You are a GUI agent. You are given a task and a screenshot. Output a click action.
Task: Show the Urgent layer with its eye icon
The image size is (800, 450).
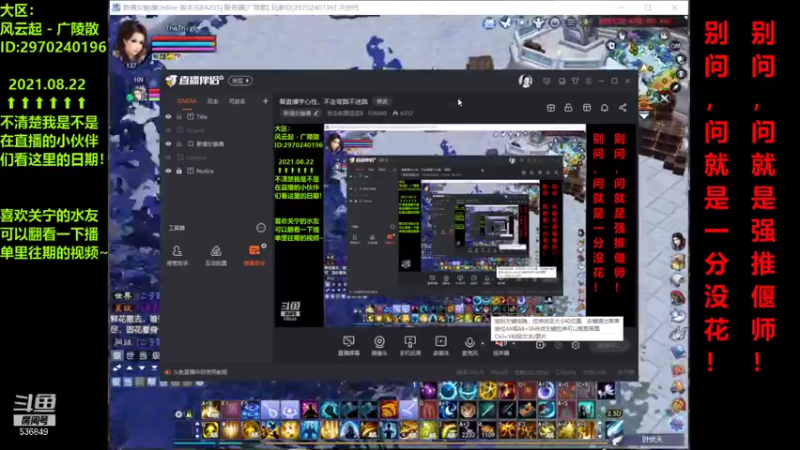tap(168, 130)
